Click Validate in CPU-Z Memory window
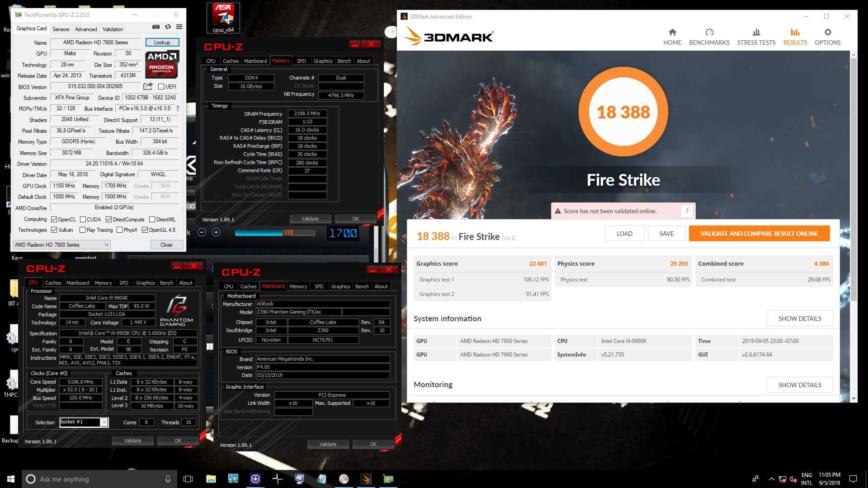Viewport: 868px width, 488px height. click(x=310, y=219)
